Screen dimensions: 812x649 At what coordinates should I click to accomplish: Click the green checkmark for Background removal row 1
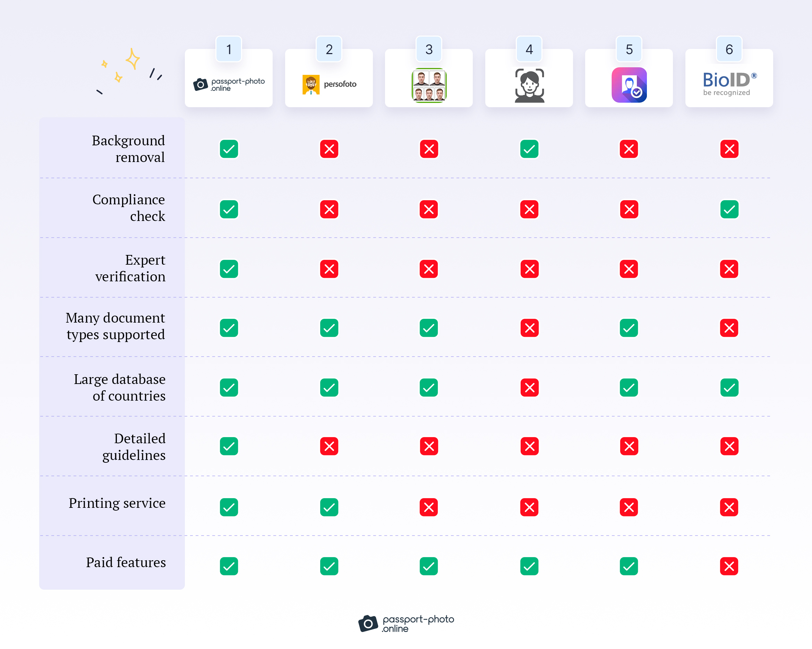229,148
